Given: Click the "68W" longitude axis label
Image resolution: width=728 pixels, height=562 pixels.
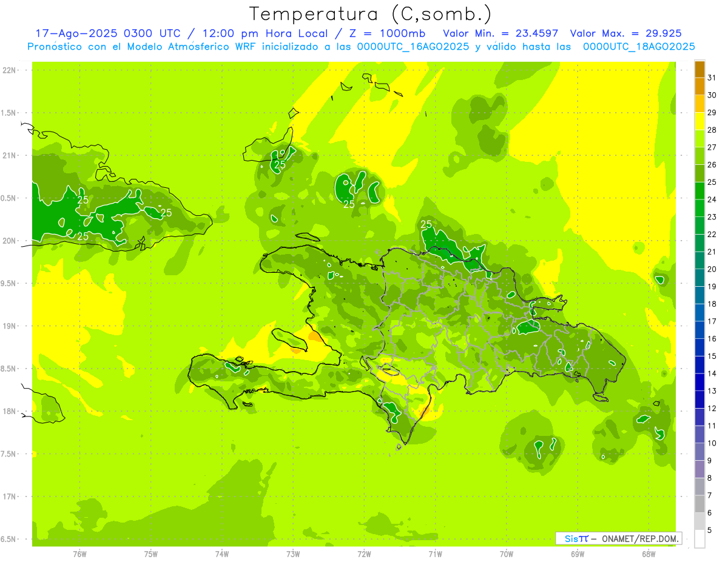Looking at the screenshot, I should coord(648,554).
